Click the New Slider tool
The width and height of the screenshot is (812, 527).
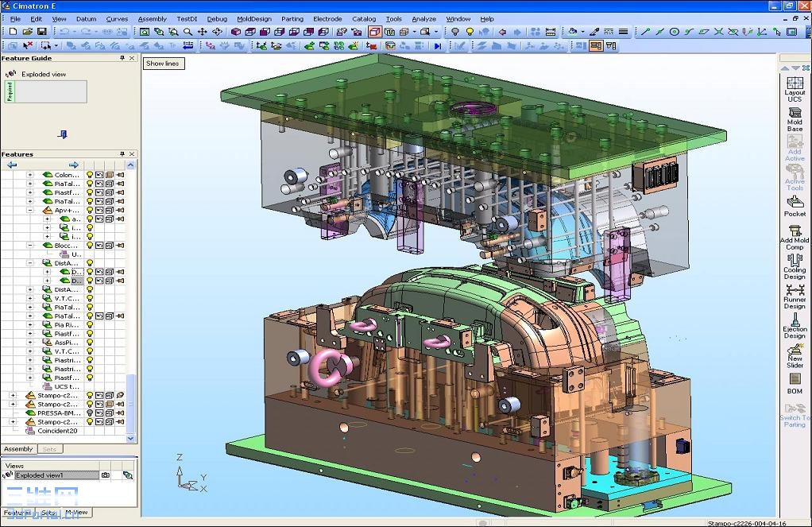[x=795, y=356]
